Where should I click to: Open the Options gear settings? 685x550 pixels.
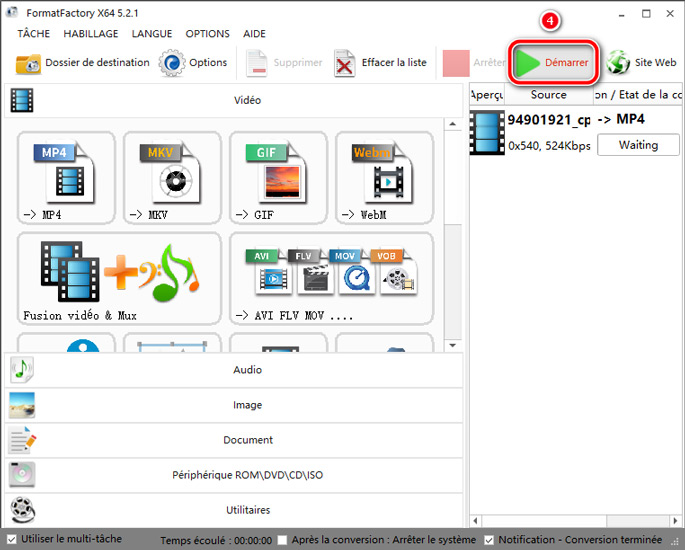[193, 63]
